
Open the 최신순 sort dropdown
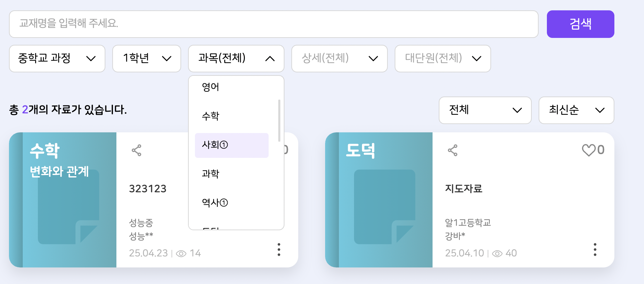[x=577, y=110]
